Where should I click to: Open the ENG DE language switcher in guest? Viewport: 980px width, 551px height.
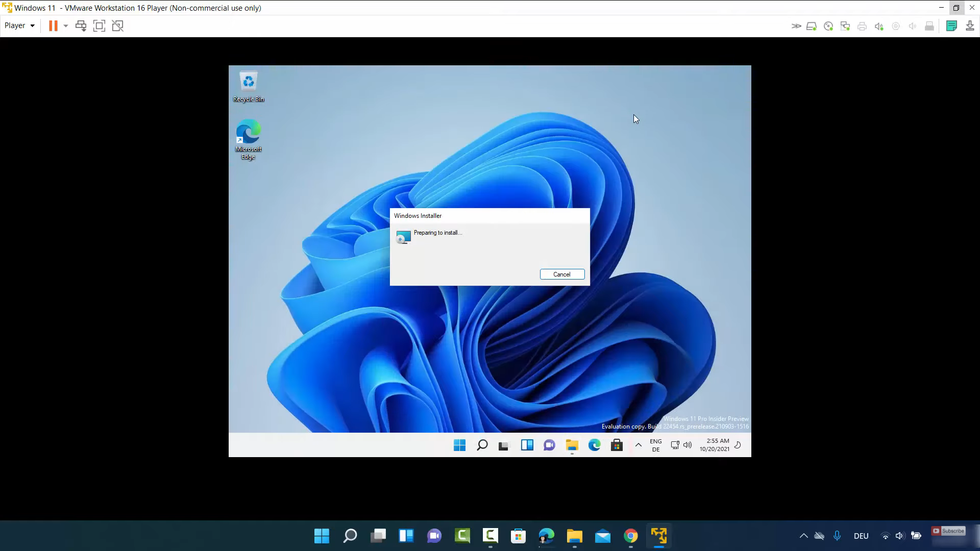tap(656, 445)
